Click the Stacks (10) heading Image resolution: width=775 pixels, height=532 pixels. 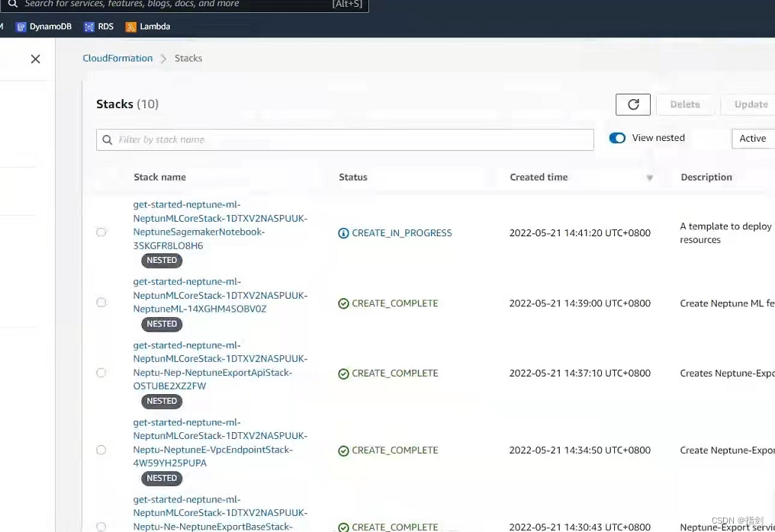[x=127, y=104]
